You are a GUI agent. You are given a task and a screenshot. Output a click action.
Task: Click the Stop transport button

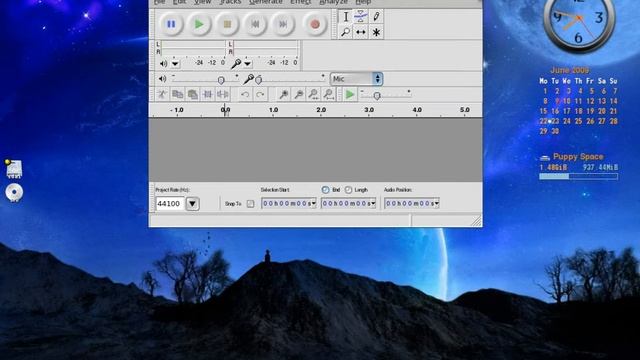[227, 24]
